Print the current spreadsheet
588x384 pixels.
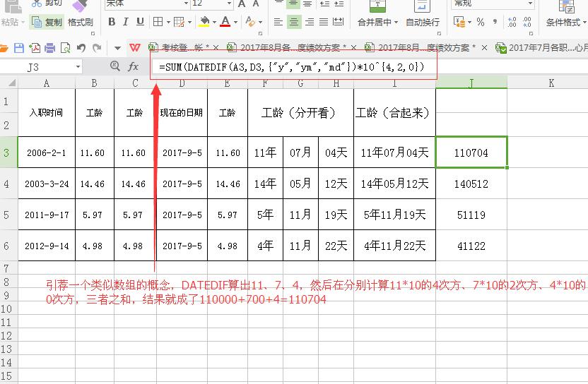(x=50, y=48)
